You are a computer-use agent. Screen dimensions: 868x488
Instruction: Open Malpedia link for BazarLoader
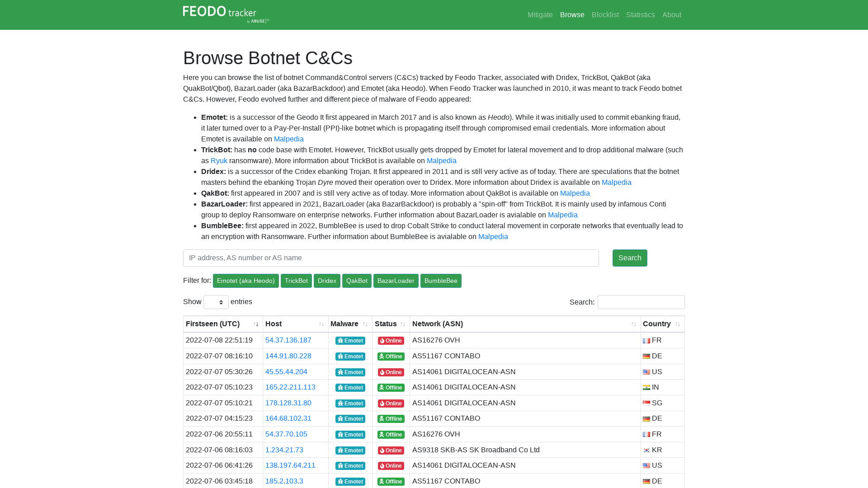click(x=562, y=215)
